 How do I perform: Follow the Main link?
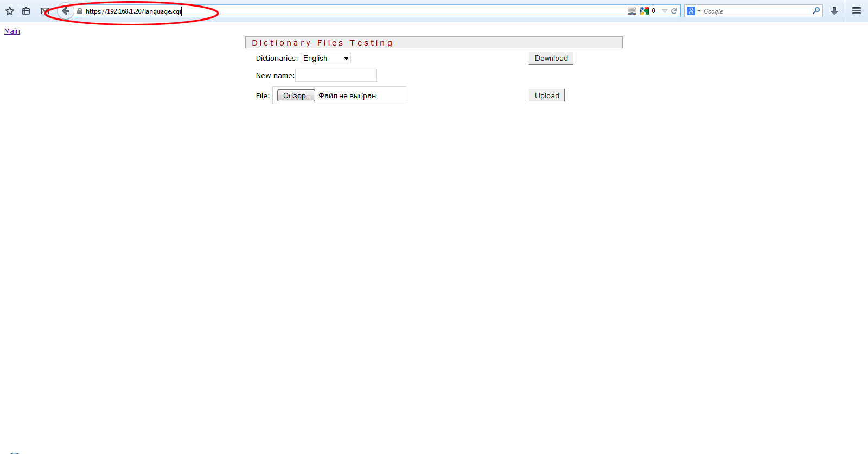point(12,31)
